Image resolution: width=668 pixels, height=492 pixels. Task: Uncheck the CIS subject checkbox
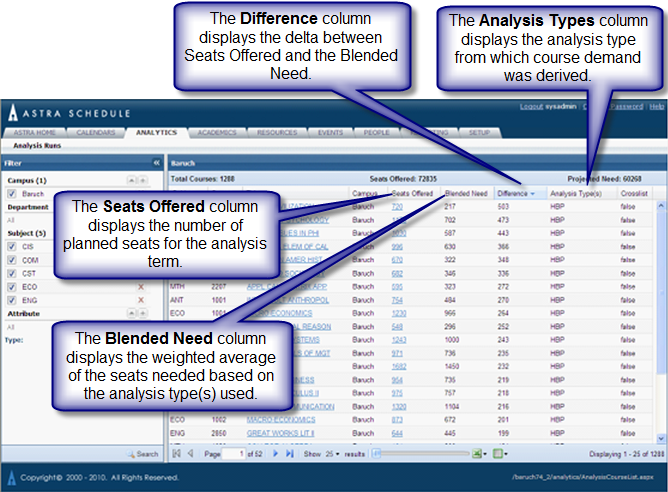[12, 247]
